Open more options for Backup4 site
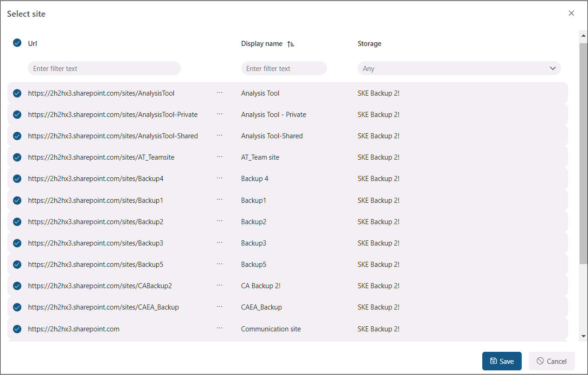The image size is (588, 375). pos(219,178)
